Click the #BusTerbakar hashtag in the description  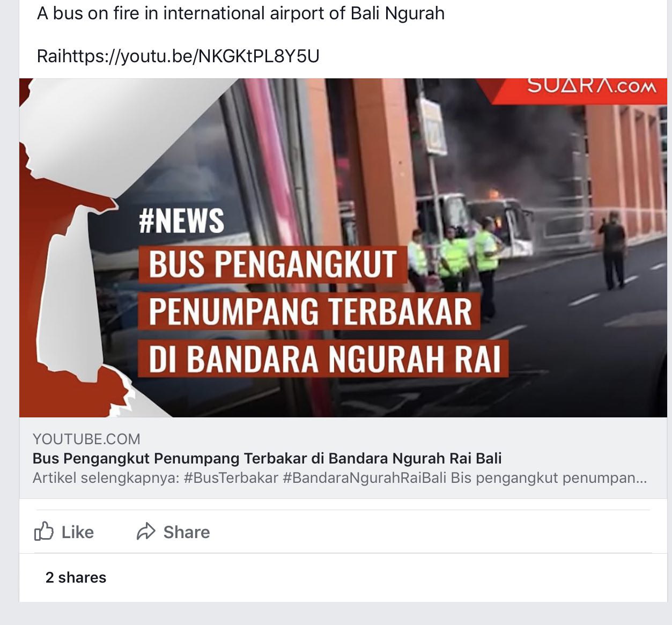pyautogui.click(x=231, y=477)
